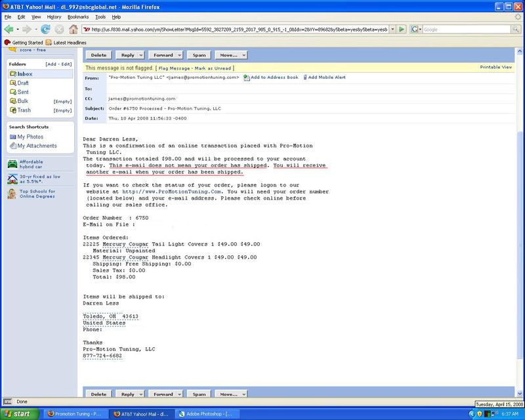Reload the current page
This screenshot has height=420, width=525.
coord(45,30)
